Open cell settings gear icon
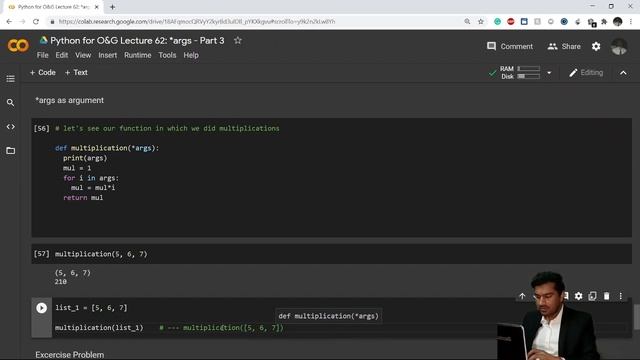Image resolution: width=640 pixels, height=360 pixels. [578, 296]
